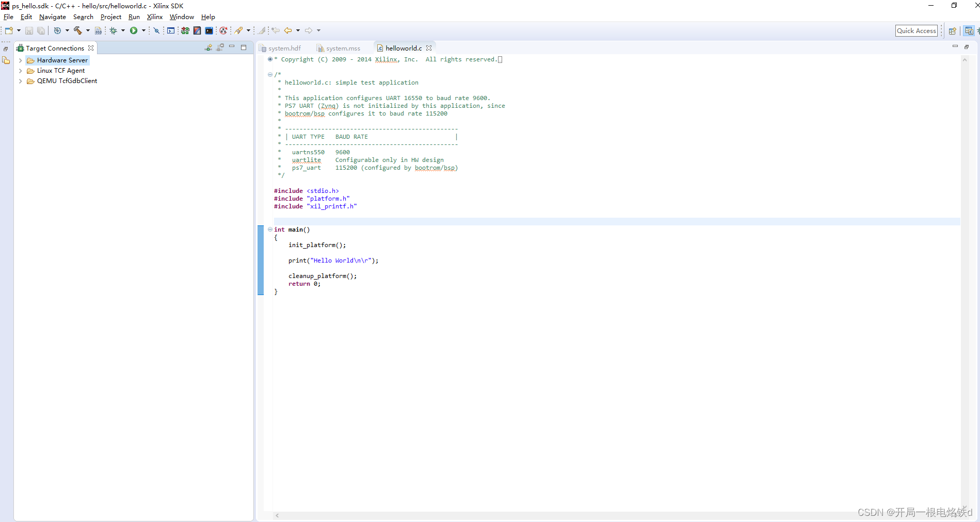Screen dimensions: 980x522
Task: Open the Forward history dropdown arrow
Action: 318,30
